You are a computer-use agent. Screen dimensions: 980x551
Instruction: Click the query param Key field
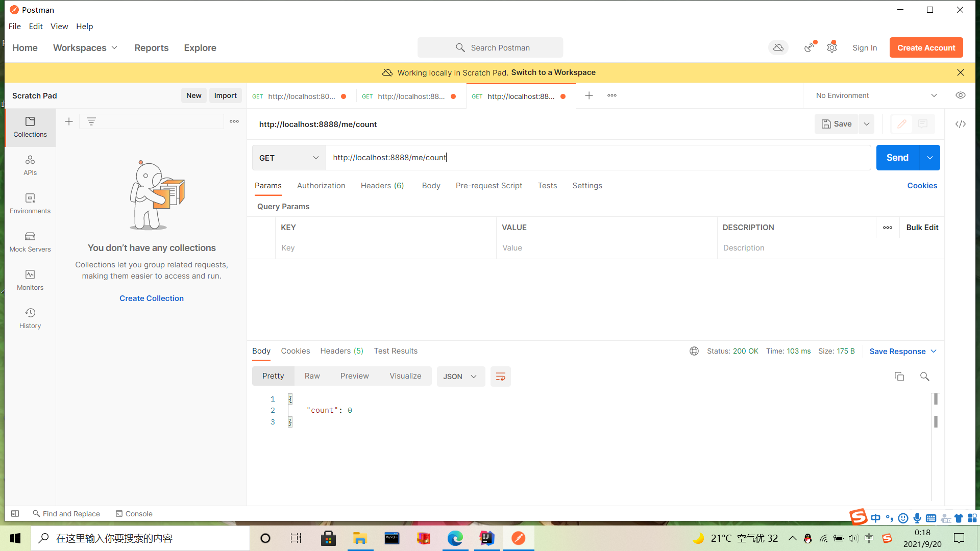coord(385,248)
